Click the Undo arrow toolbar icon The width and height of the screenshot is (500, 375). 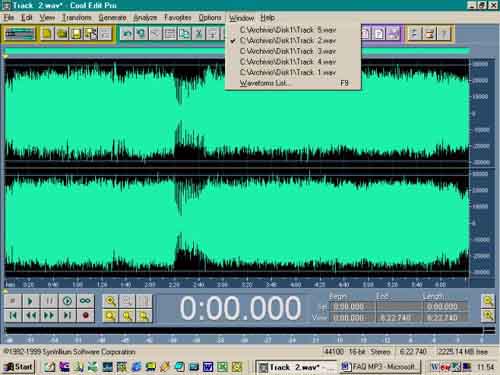(x=127, y=34)
